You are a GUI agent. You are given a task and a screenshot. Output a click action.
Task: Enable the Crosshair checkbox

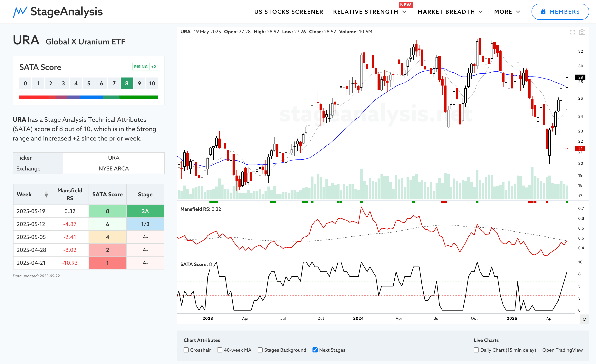pyautogui.click(x=186, y=350)
